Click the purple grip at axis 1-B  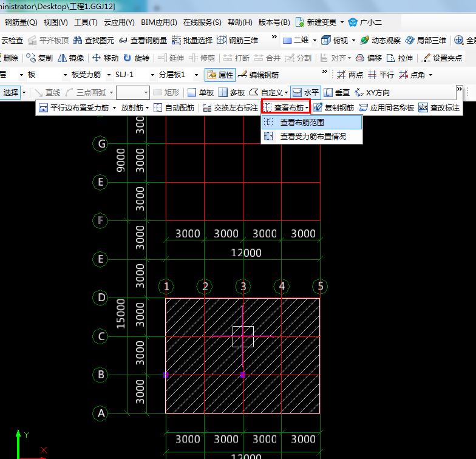pos(166,375)
